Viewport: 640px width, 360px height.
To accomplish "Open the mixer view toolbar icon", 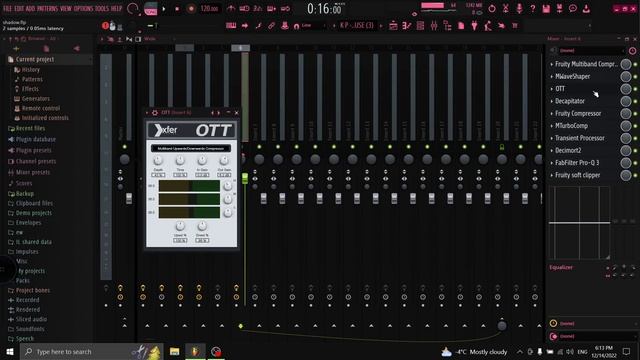I will 434,26.
